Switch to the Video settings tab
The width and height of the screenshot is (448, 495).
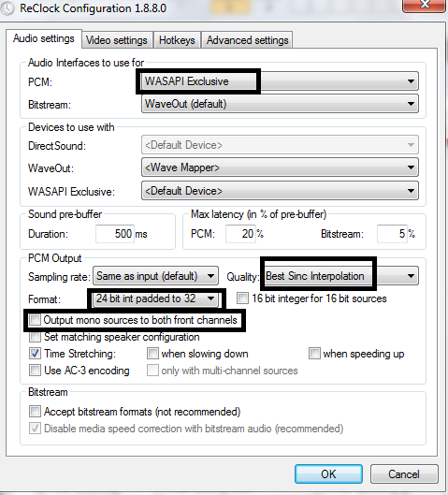click(x=117, y=40)
